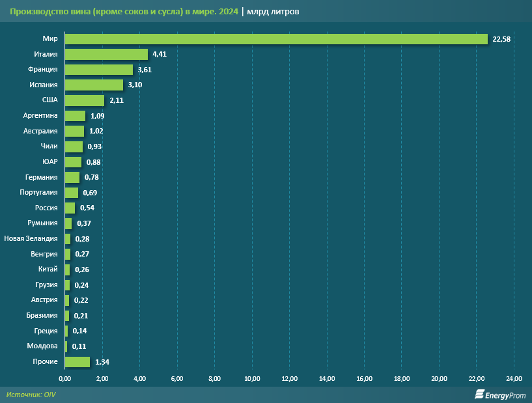532x403 pixels.
Task: Click the EnergyProm logo icon
Action: coord(481,394)
